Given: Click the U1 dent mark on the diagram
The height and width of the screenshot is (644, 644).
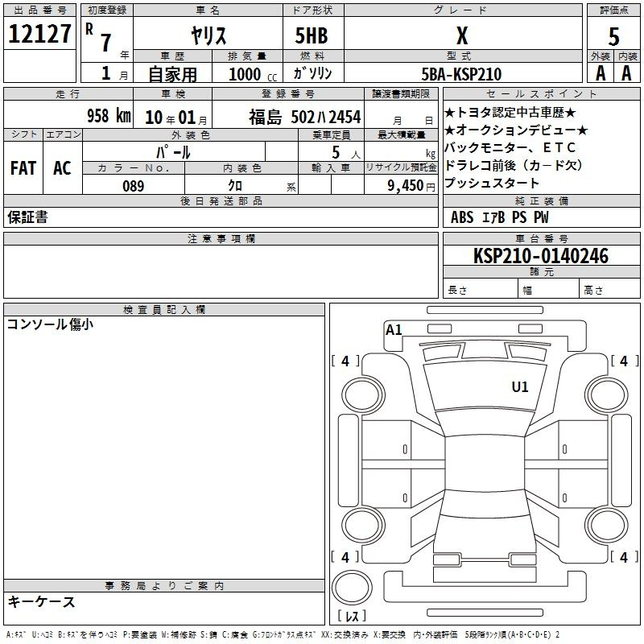Looking at the screenshot, I should point(520,387).
